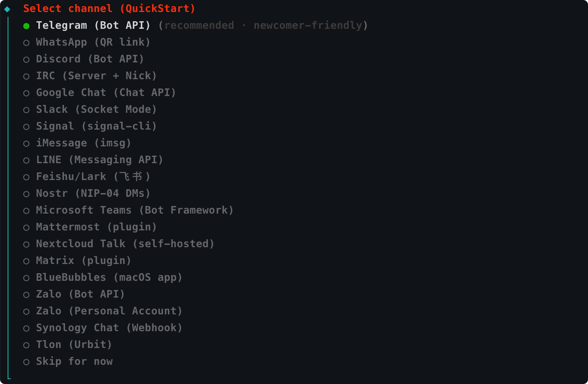588x384 pixels.
Task: Pick Synology Chat (Webhook) radio button
Action: click(26, 328)
